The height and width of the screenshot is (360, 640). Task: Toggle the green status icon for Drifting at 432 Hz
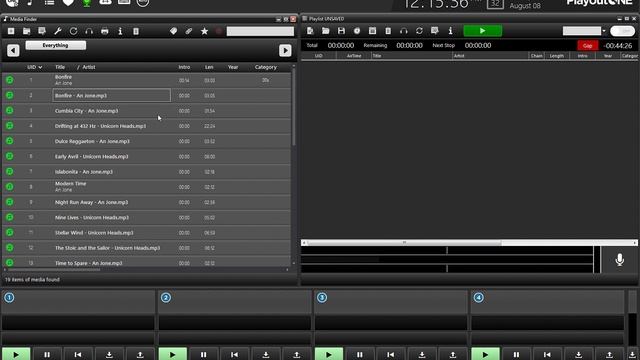tap(10, 126)
